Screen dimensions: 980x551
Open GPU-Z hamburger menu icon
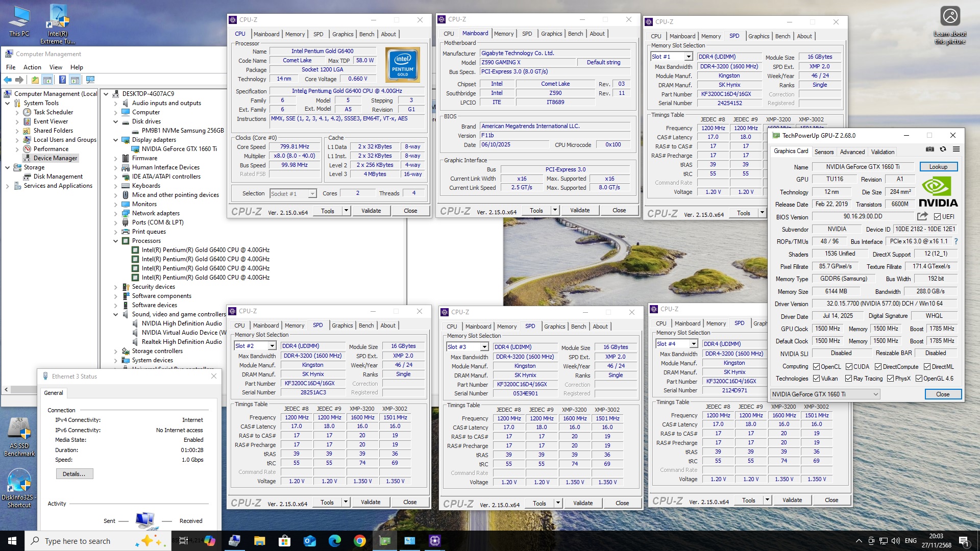pos(956,149)
